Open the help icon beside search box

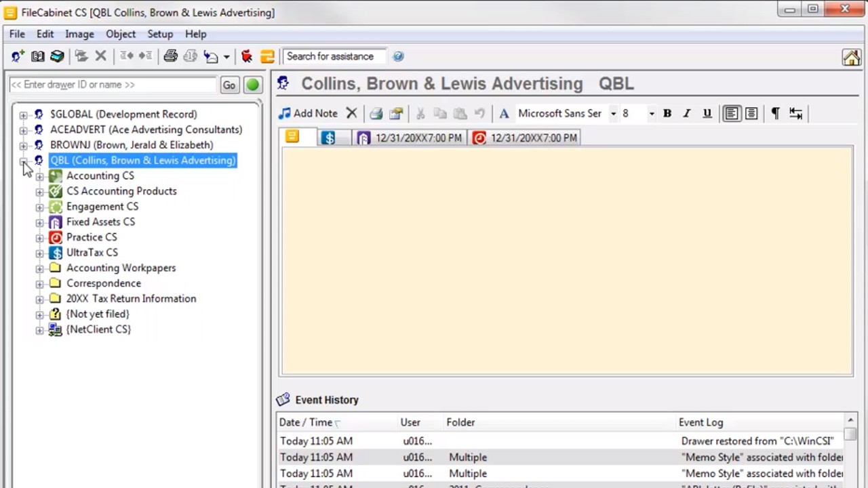tap(398, 56)
